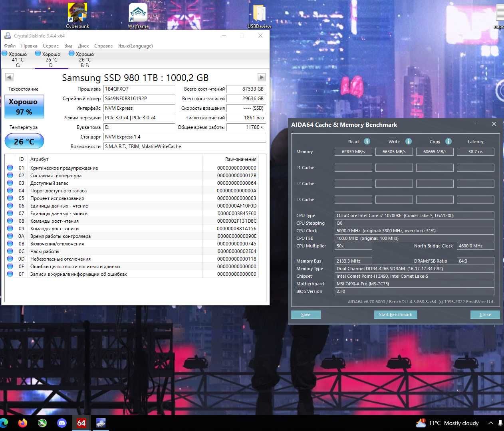Click the Memory Write value 66305 MB/s
The image size is (504, 431).
[x=394, y=152]
